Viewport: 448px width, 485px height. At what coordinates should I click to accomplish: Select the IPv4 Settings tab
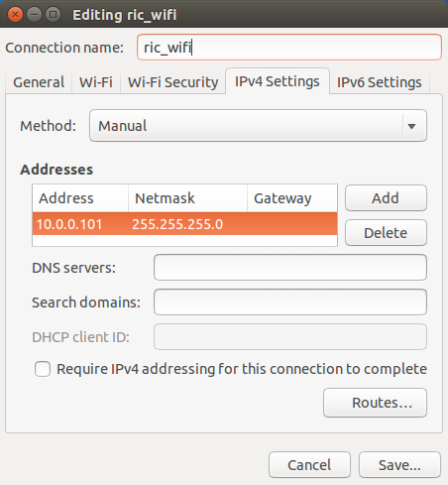[278, 81]
